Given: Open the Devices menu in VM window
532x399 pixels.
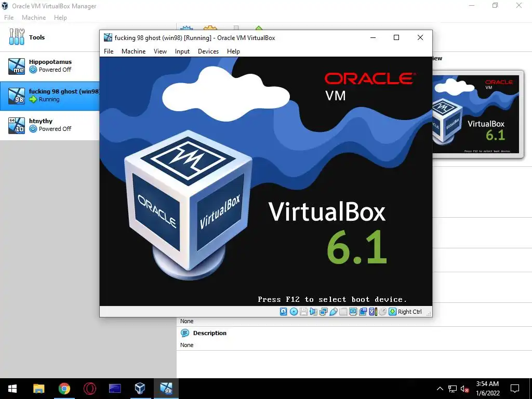Looking at the screenshot, I should click(208, 51).
